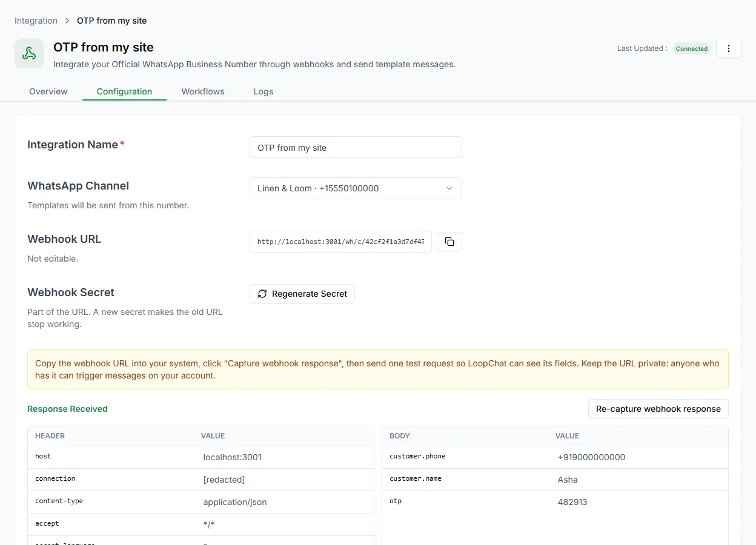This screenshot has height=545, width=756.
Task: Select the Asha value cell
Action: [568, 480]
